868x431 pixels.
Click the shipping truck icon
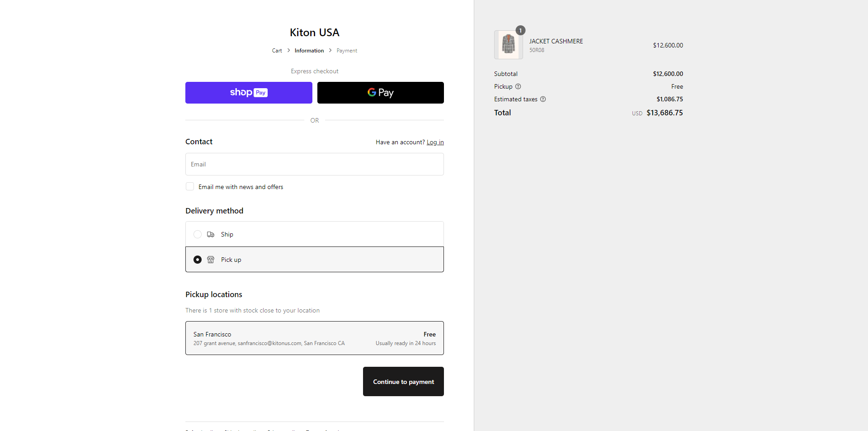coord(211,234)
